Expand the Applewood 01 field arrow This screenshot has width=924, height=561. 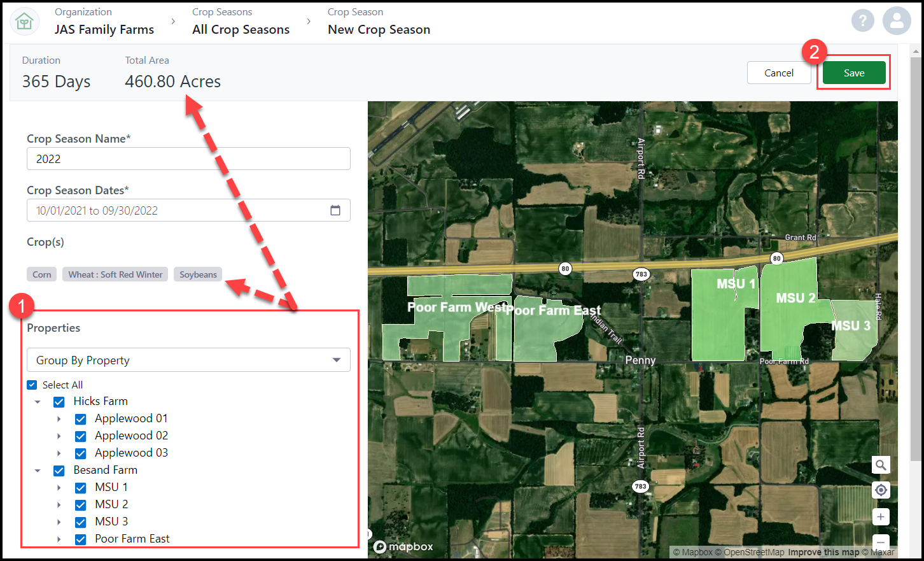[59, 419]
